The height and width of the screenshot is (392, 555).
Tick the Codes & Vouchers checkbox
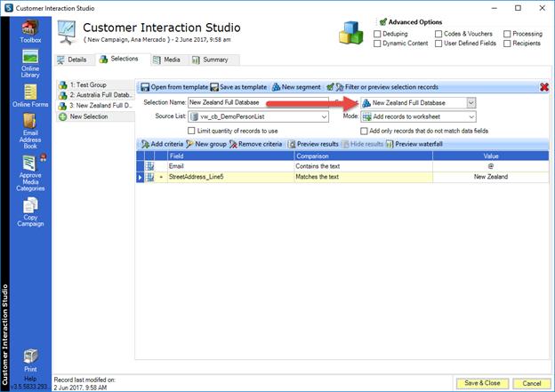[x=438, y=34]
